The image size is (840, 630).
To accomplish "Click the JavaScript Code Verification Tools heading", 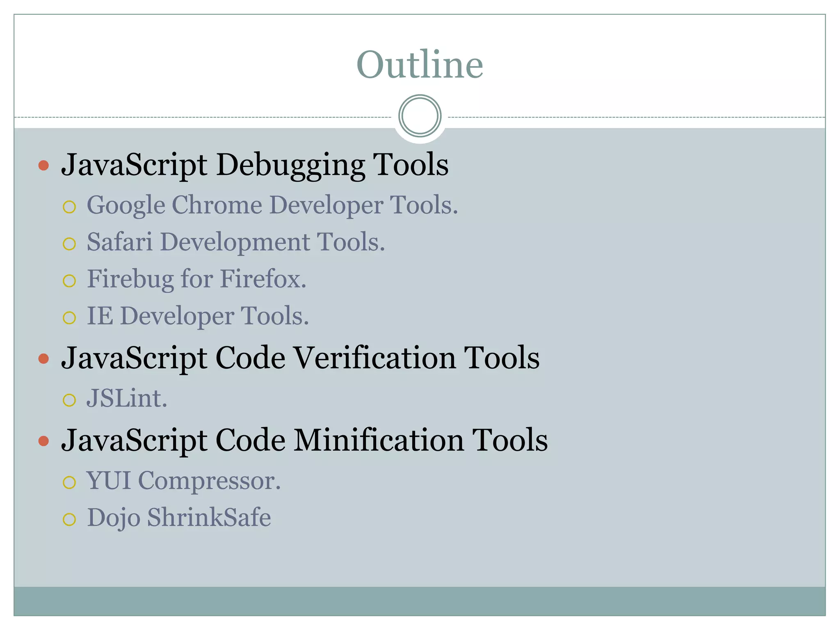I will pos(300,358).
